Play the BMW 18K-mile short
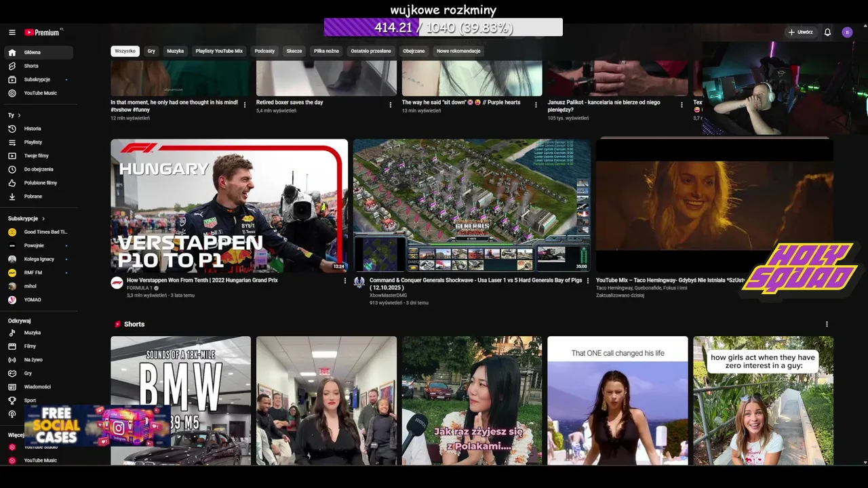 tap(181, 401)
